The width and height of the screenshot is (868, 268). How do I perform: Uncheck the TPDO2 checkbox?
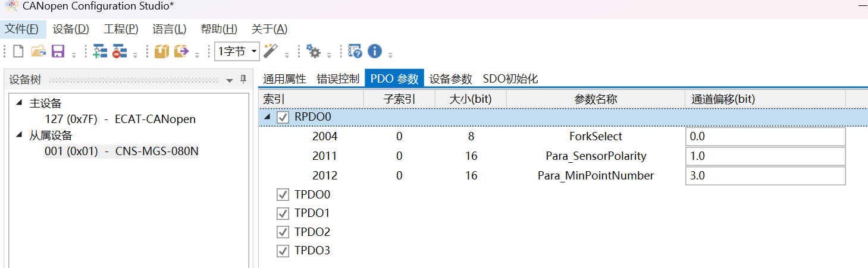pyautogui.click(x=283, y=232)
